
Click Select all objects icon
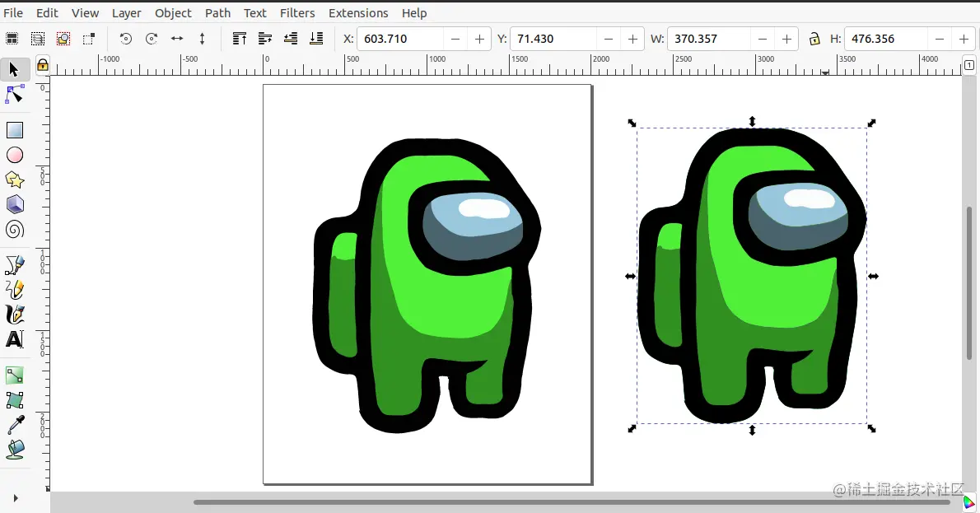[12, 39]
